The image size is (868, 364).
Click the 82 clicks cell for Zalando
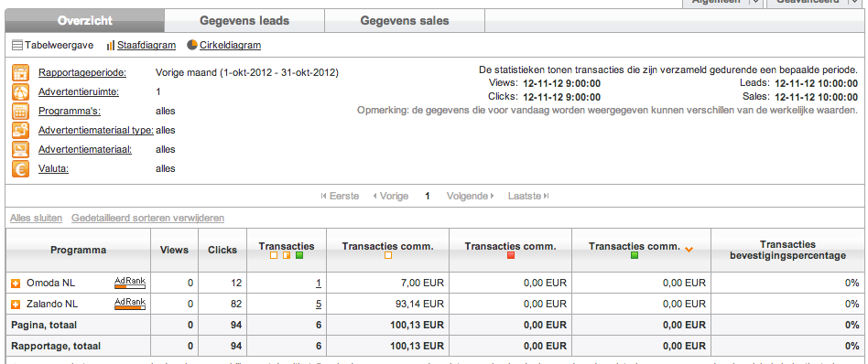pyautogui.click(x=223, y=304)
